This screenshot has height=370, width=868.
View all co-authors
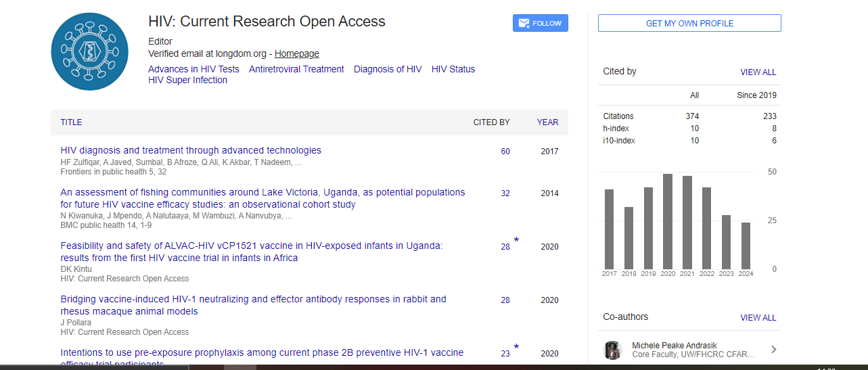[x=758, y=317]
